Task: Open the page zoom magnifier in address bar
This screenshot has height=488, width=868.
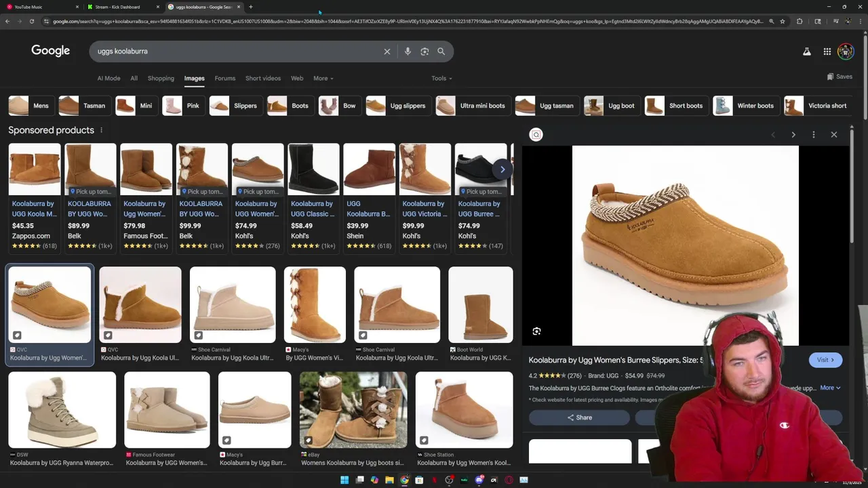Action: click(771, 21)
